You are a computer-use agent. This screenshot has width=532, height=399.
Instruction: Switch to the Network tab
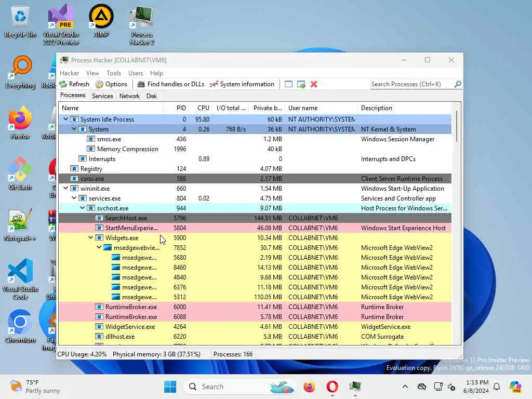click(x=129, y=96)
